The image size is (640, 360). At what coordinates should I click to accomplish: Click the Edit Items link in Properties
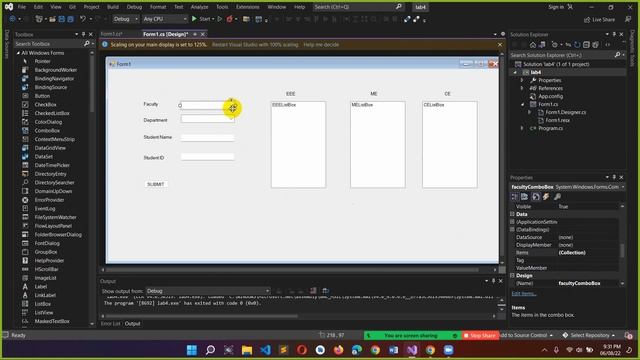click(x=524, y=293)
